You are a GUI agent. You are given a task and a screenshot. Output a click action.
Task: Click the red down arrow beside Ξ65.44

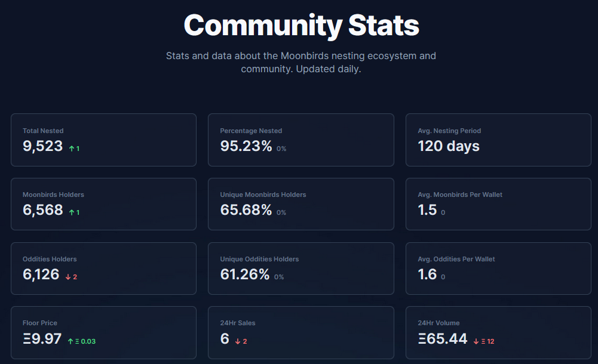tap(476, 341)
